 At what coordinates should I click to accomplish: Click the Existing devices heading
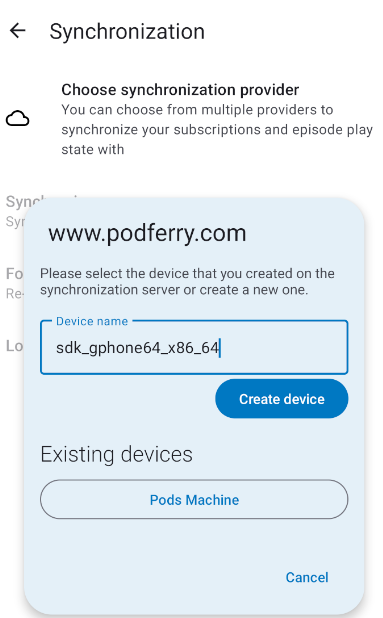(x=117, y=454)
